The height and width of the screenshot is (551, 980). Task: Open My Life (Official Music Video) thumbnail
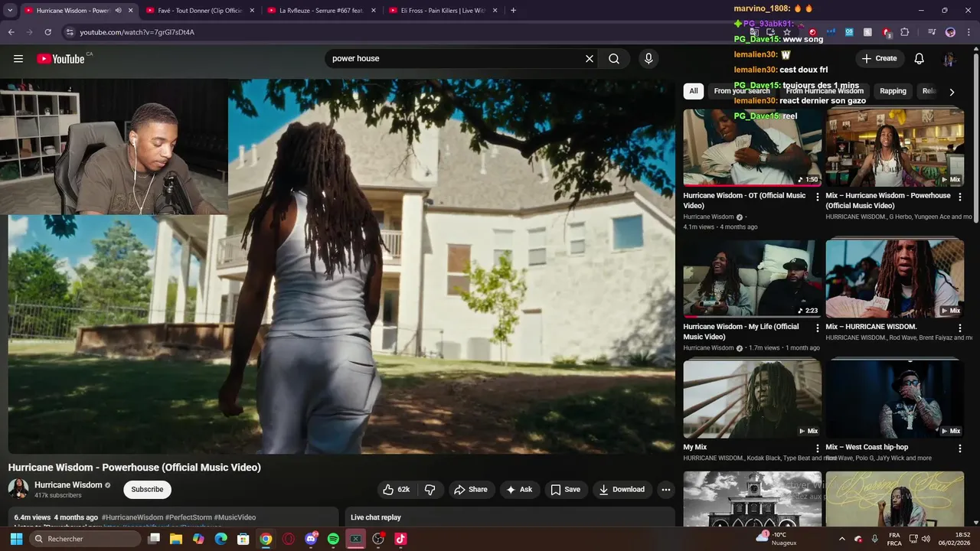tap(753, 279)
